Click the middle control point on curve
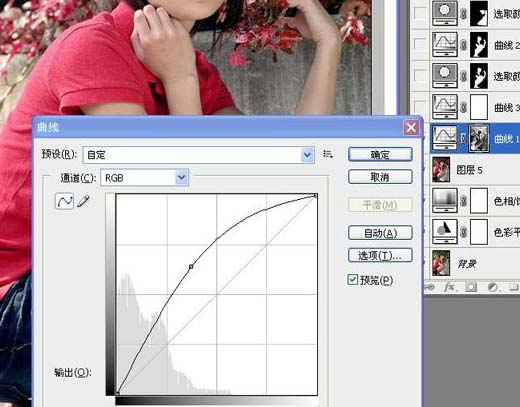This screenshot has height=407, width=520. 191,266
